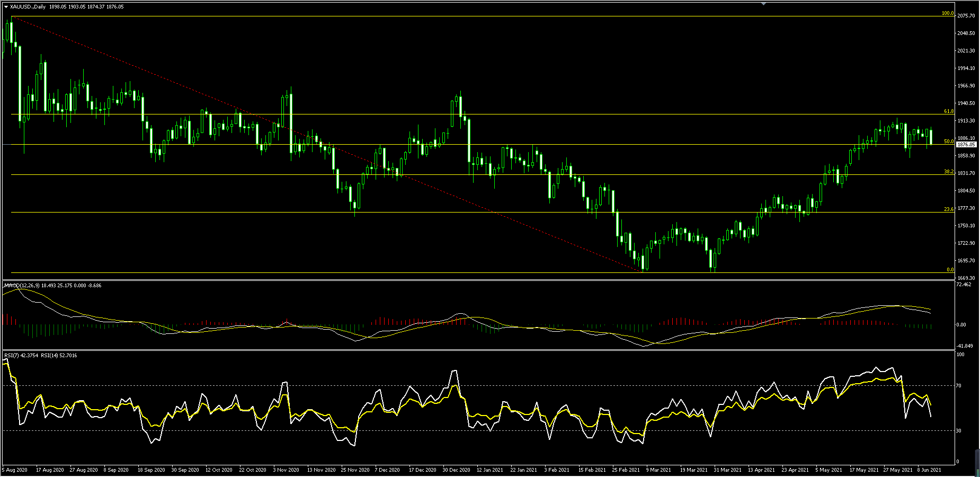Click the 1994.10 price scale label

pos(967,68)
